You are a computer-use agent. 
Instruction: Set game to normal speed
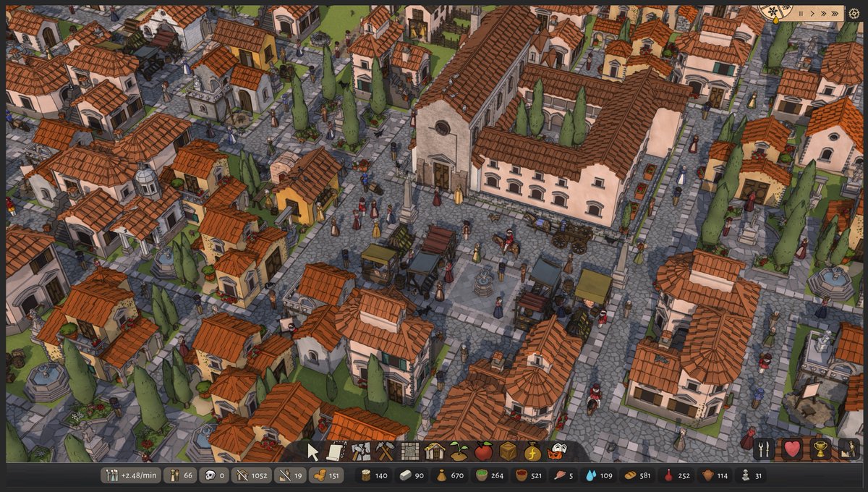coord(812,13)
